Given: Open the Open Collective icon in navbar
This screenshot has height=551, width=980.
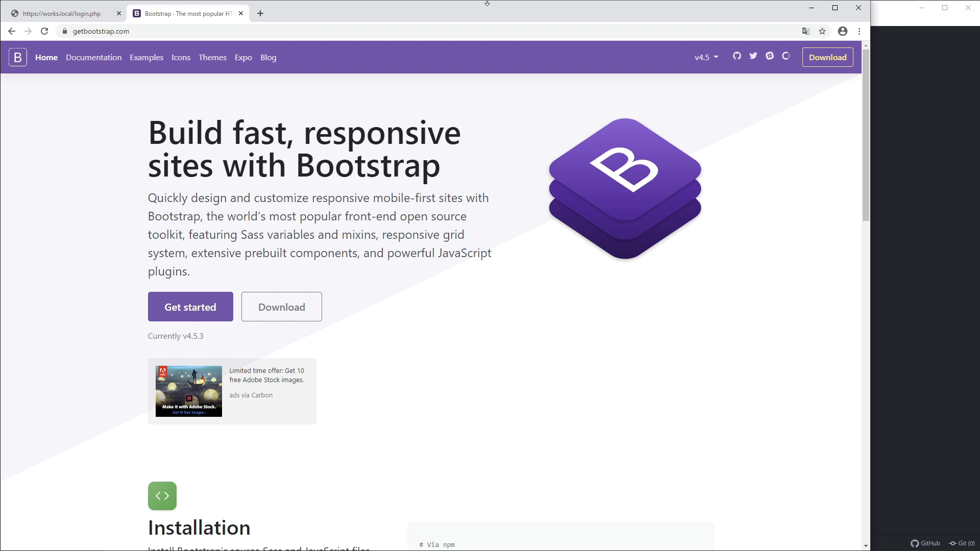Looking at the screenshot, I should point(786,56).
